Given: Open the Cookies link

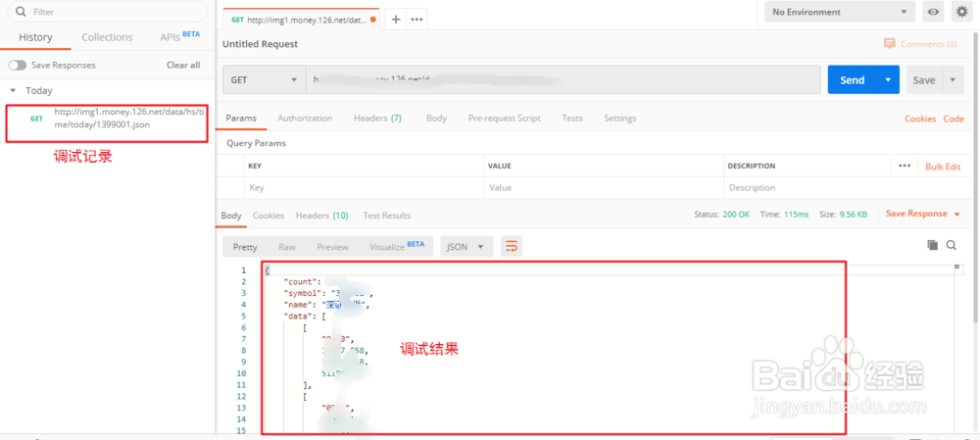Looking at the screenshot, I should click(x=920, y=119).
